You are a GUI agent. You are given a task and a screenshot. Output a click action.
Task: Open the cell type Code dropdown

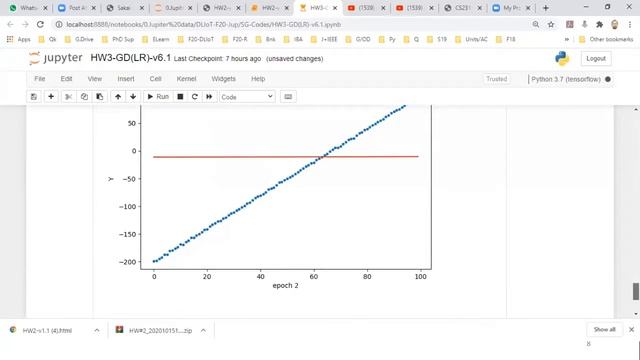(x=247, y=97)
